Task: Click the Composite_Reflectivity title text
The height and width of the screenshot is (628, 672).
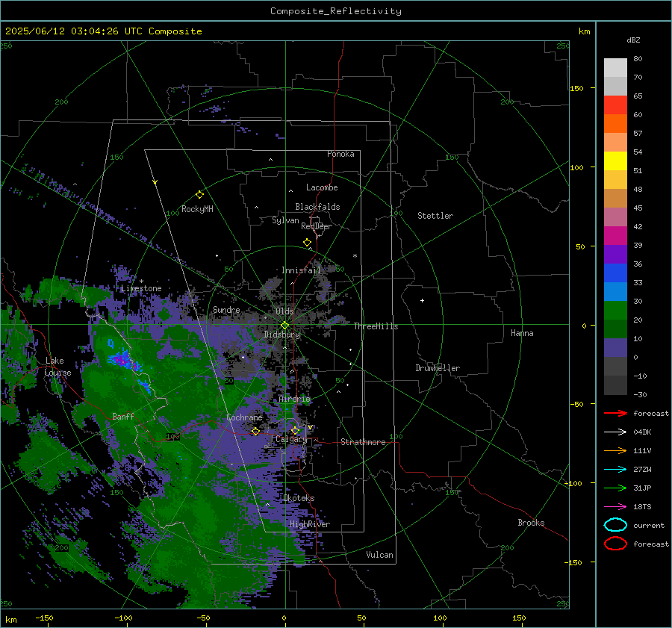Action: coord(336,11)
